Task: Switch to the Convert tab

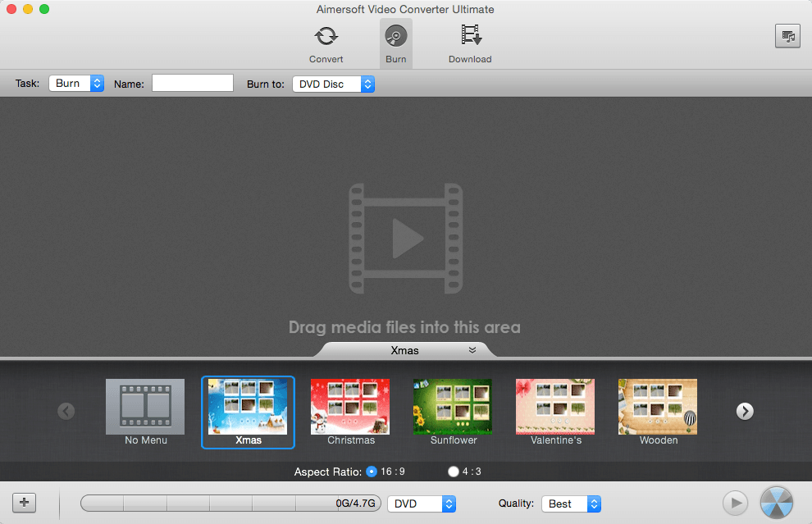Action: click(x=326, y=44)
